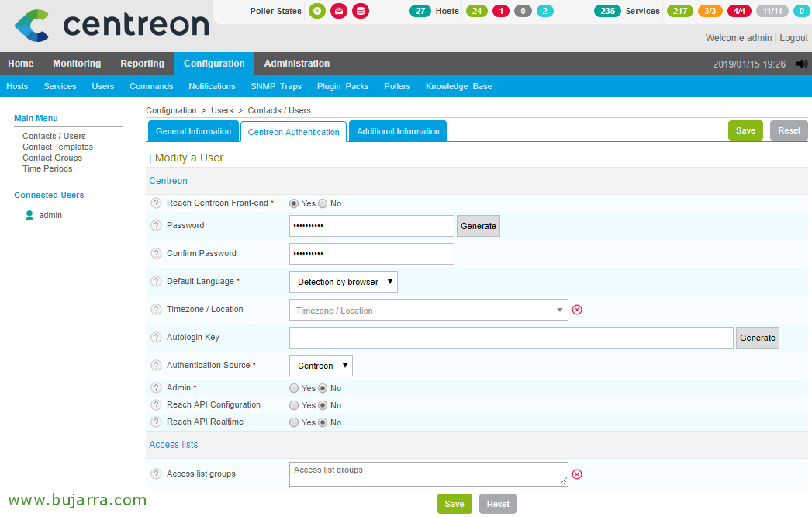Generate a new password
Screen dimensions: 812x517
[x=479, y=226]
